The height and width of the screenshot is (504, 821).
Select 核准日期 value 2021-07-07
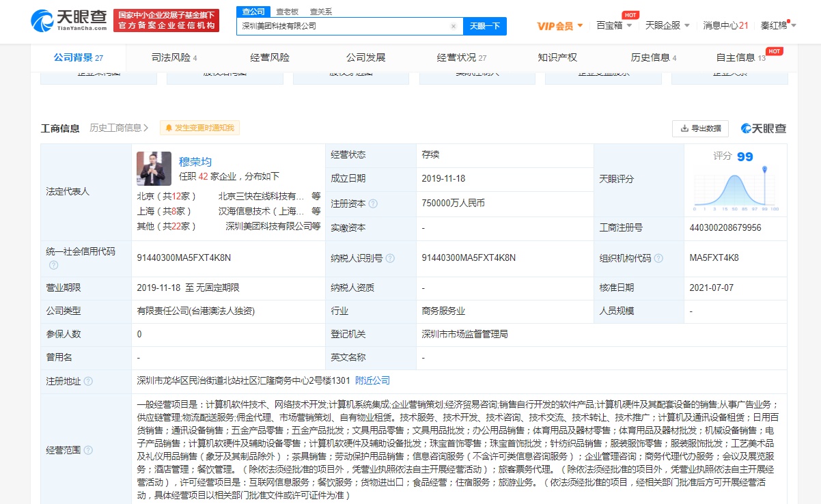pyautogui.click(x=712, y=288)
